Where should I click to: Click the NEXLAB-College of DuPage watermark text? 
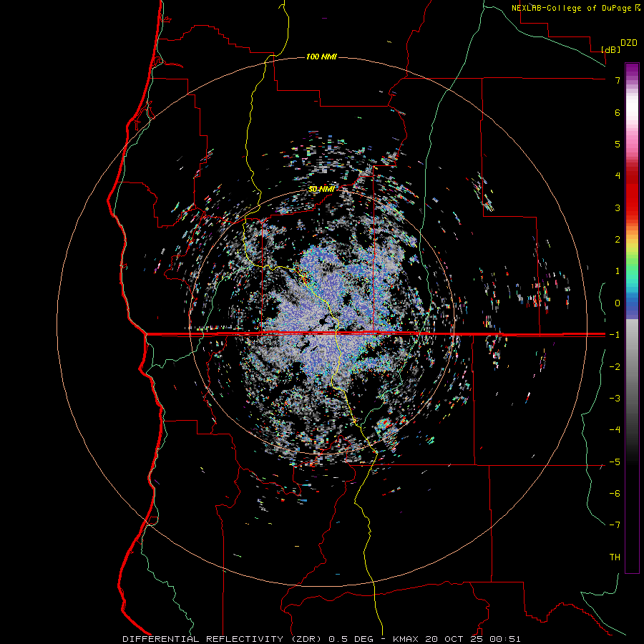[x=572, y=8]
